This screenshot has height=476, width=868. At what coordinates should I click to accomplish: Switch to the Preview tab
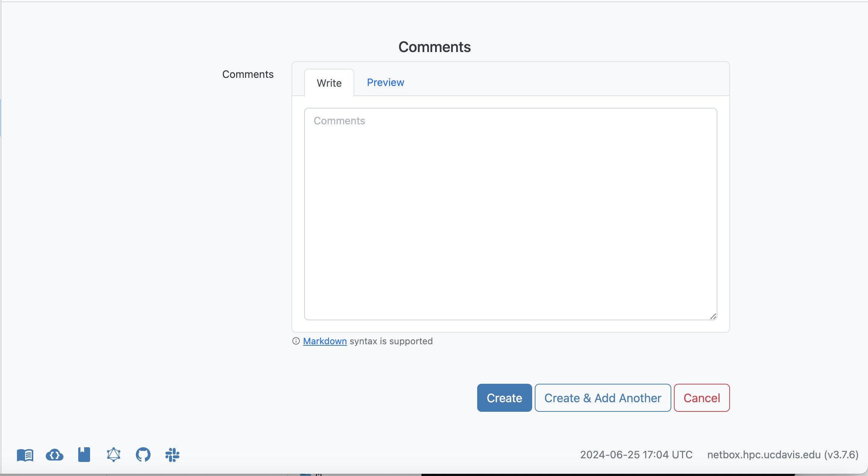coord(385,82)
